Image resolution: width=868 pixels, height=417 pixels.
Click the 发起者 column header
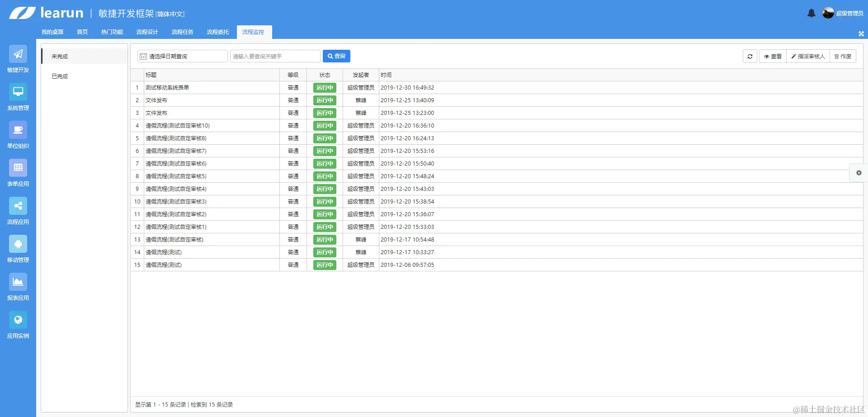[x=361, y=75]
